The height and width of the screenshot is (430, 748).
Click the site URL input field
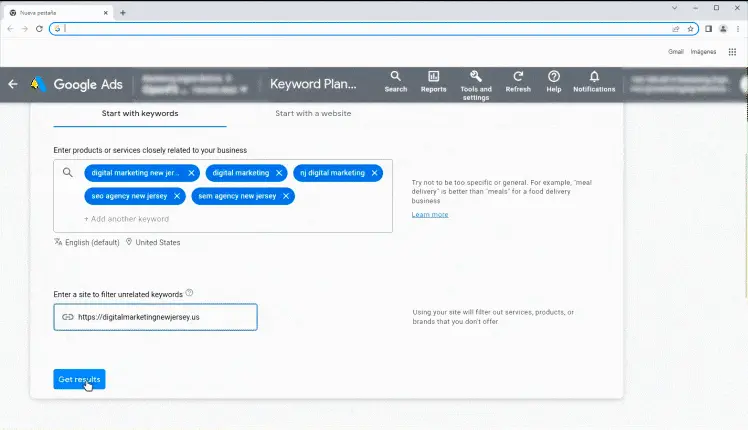coord(156,317)
